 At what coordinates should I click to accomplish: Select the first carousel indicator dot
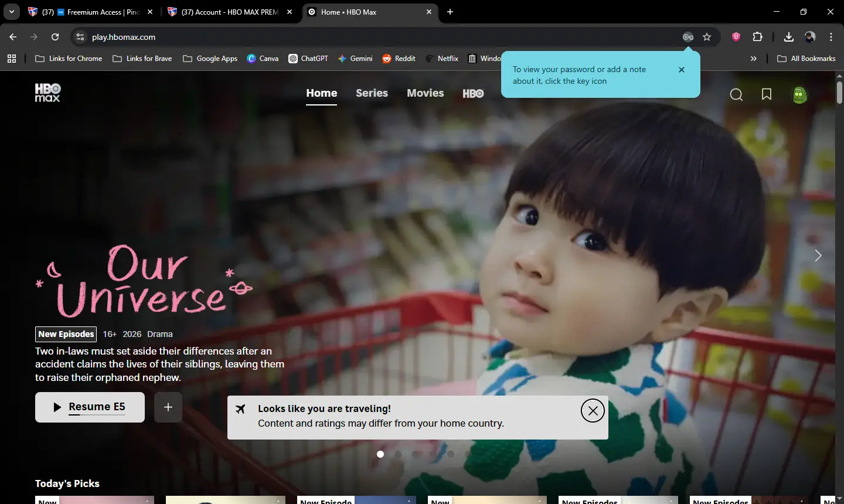pos(380,454)
